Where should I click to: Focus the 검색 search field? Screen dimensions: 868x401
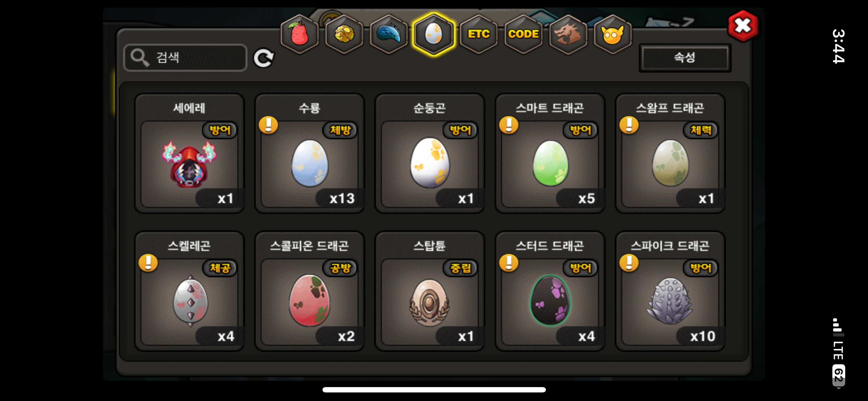click(185, 58)
